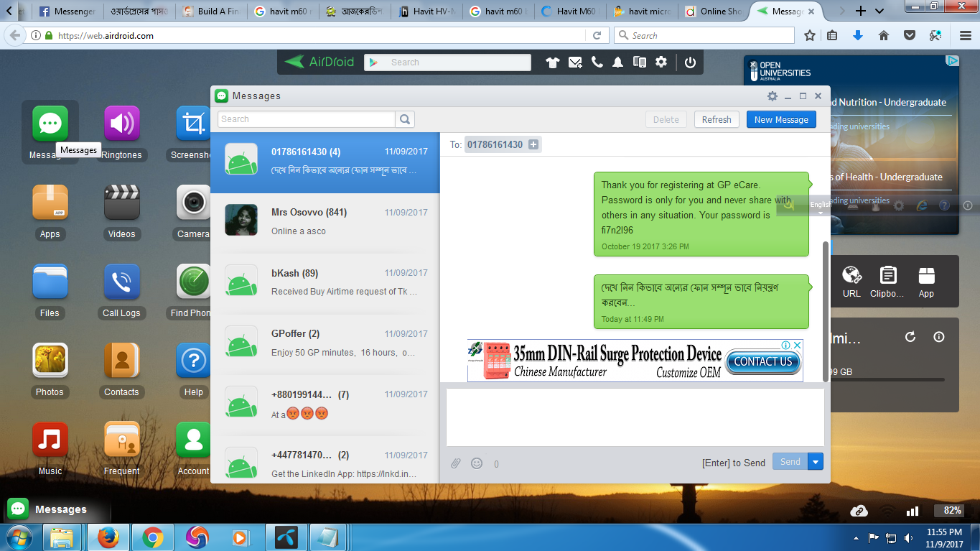Viewport: 980px width, 551px height.
Task: Switch to the Havit HV browser tab
Action: [427, 11]
